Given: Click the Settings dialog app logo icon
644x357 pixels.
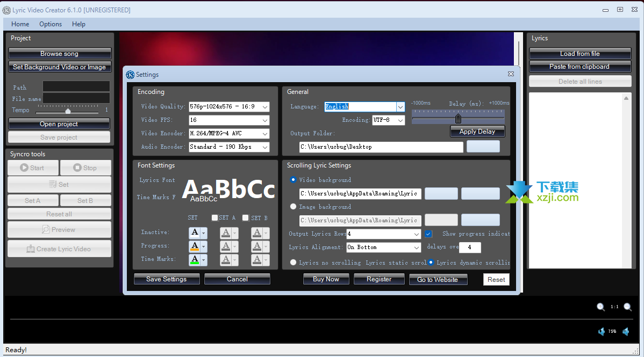Looking at the screenshot, I should coord(130,75).
